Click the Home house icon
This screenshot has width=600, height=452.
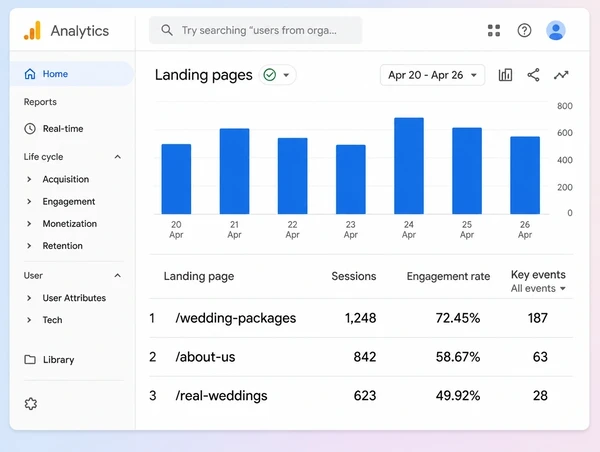pyautogui.click(x=30, y=74)
